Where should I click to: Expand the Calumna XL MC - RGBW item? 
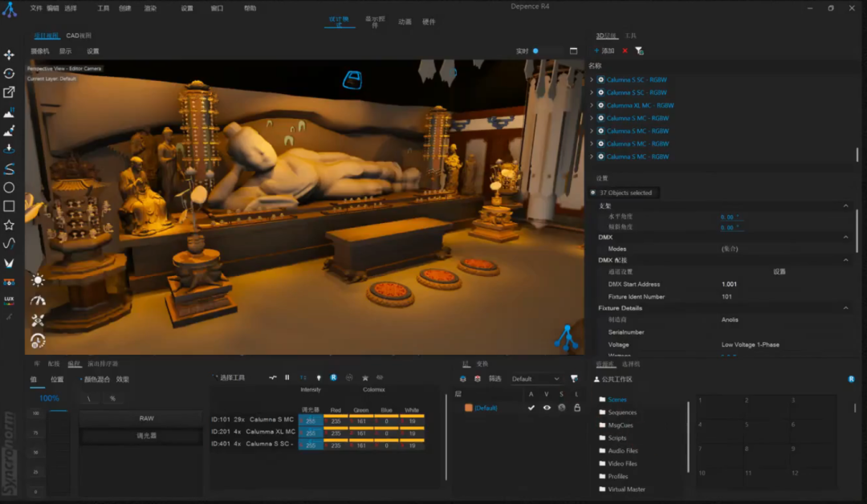(592, 105)
